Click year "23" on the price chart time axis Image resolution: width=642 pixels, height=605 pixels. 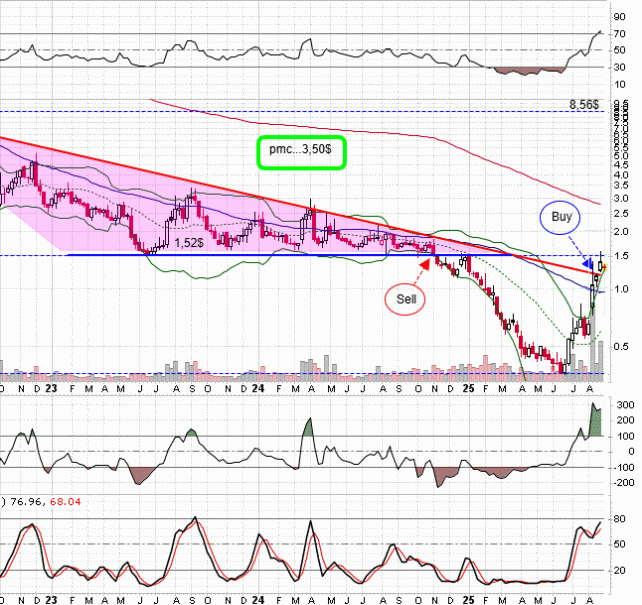[x=51, y=388]
